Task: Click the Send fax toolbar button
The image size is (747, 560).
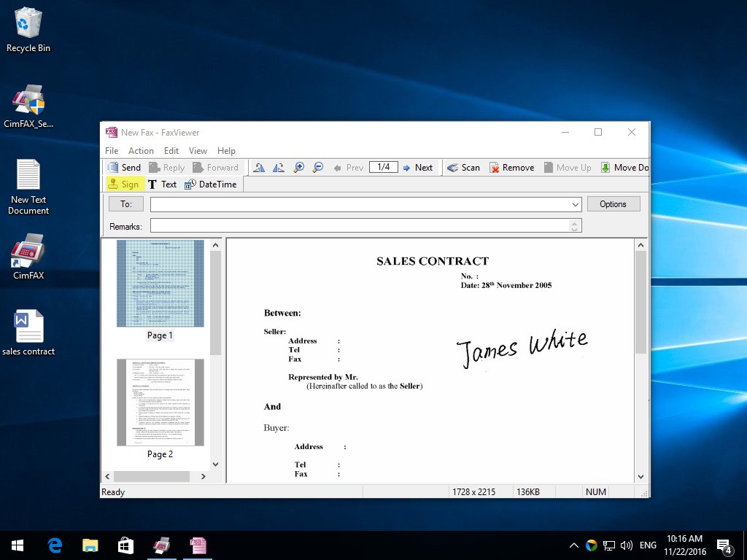Action: click(x=123, y=168)
